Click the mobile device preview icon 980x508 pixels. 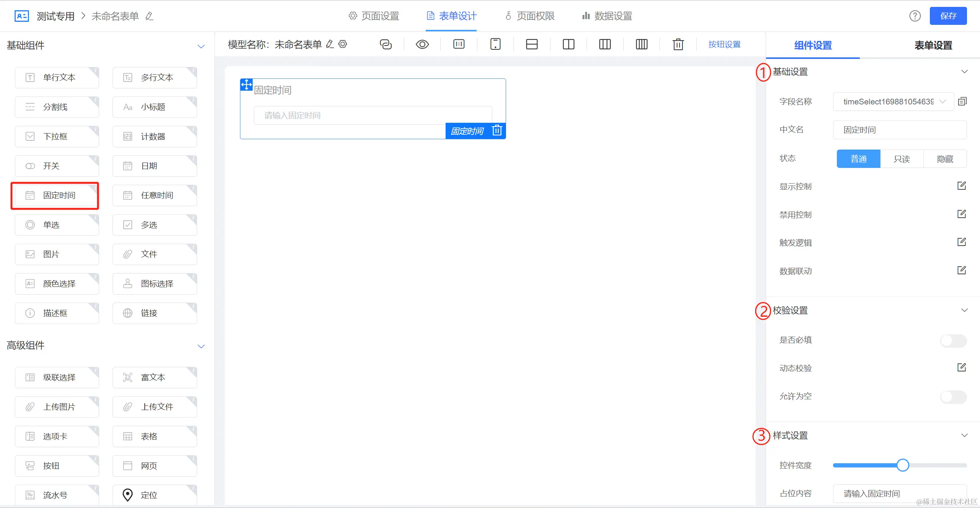click(495, 44)
